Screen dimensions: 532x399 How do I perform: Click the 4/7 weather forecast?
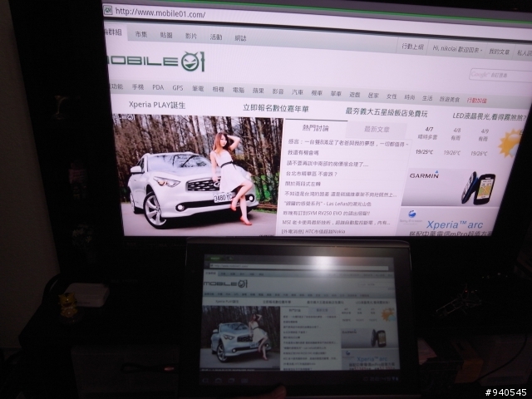(x=427, y=140)
